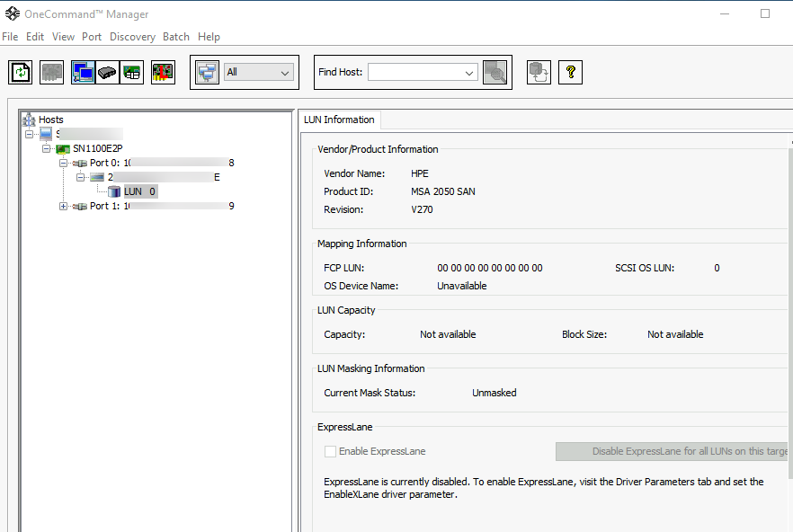This screenshot has width=793, height=532.
Task: Collapse the target node under Port 0
Action: pos(80,177)
